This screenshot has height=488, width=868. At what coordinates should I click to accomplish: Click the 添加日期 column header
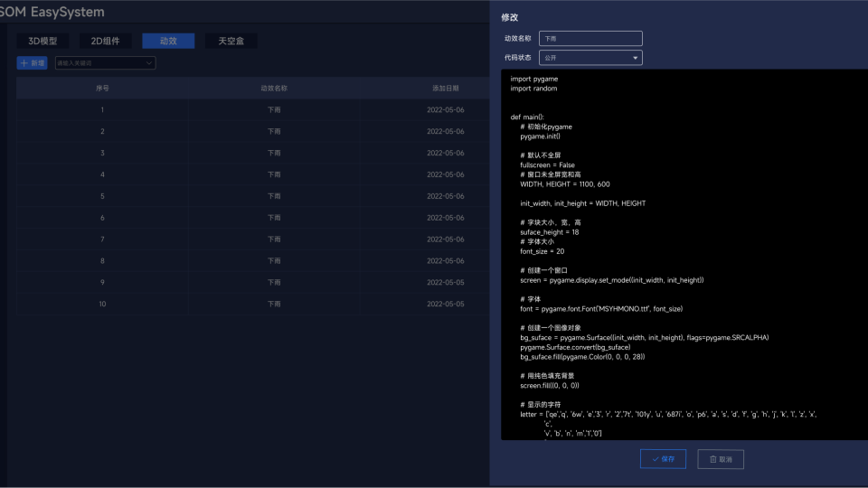[445, 89]
